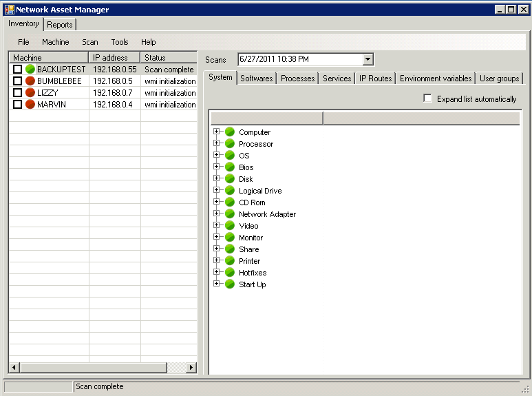The height and width of the screenshot is (396, 532).
Task: Switch to the Reports tab
Action: 60,25
